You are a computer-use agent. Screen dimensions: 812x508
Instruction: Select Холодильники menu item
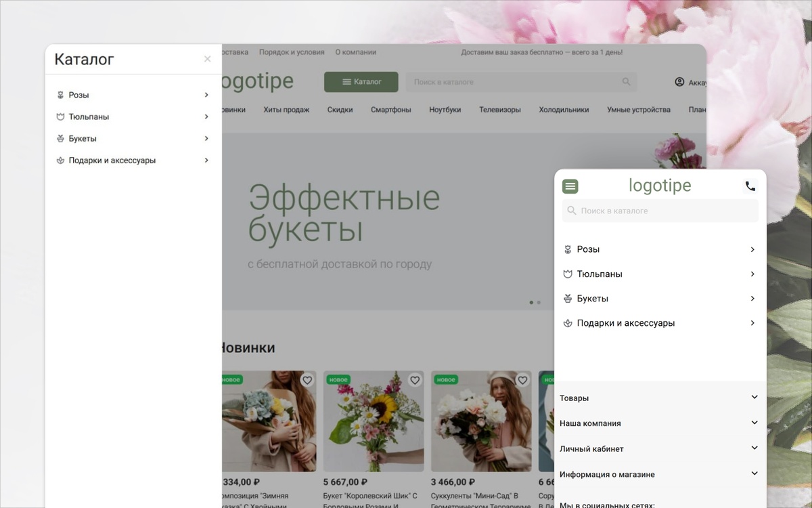pos(564,110)
